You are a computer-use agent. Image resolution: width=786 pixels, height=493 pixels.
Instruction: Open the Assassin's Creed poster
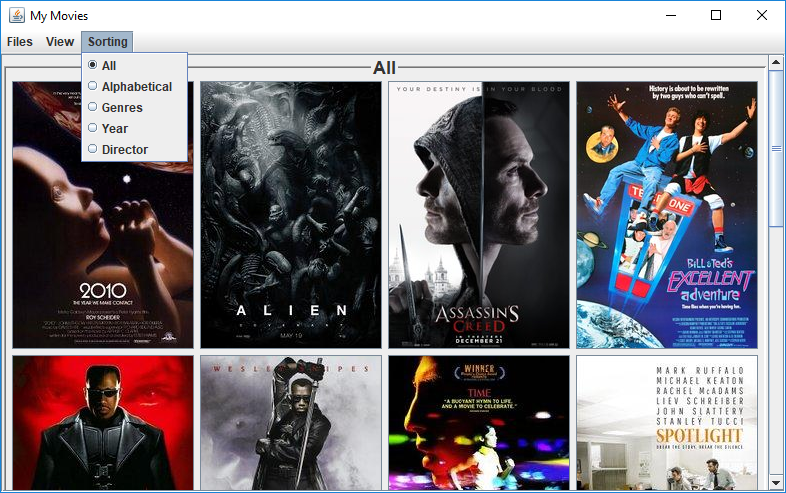[479, 215]
